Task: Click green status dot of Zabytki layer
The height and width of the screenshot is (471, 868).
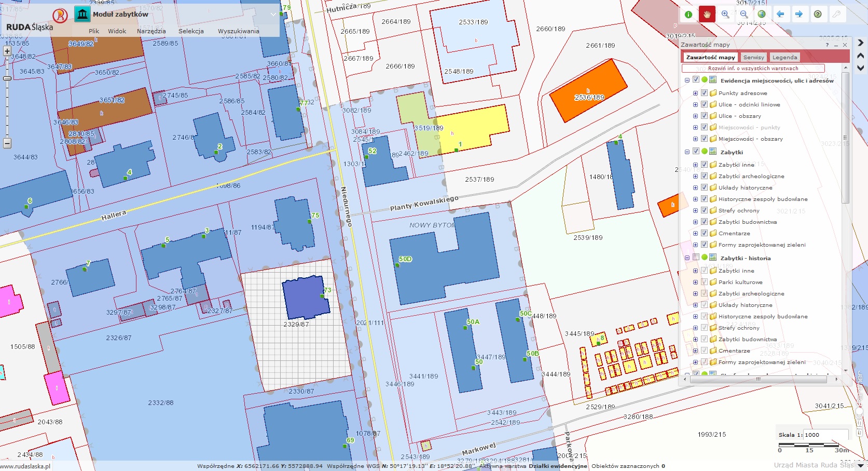Action: (x=705, y=152)
